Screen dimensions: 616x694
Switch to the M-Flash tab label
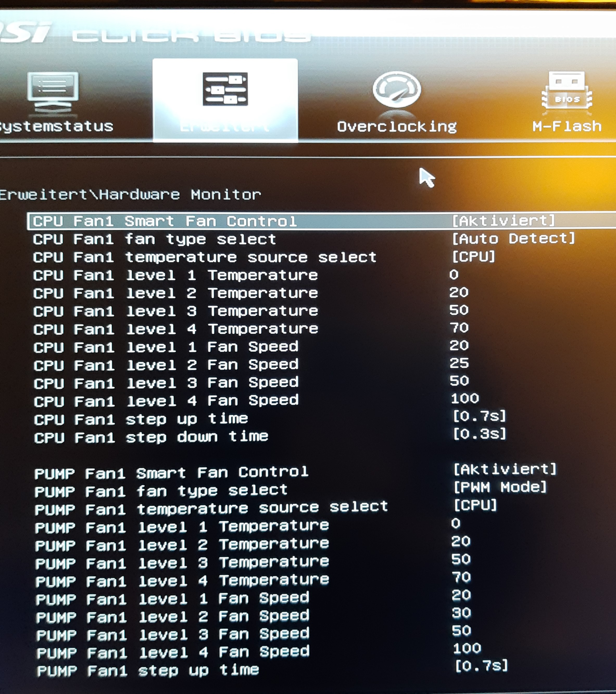click(567, 127)
